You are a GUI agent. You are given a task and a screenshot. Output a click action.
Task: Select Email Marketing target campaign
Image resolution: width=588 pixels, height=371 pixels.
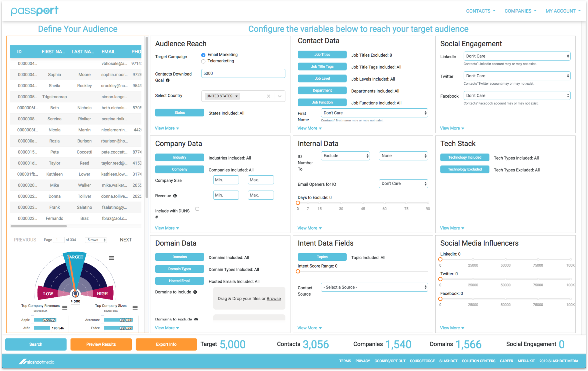(203, 55)
